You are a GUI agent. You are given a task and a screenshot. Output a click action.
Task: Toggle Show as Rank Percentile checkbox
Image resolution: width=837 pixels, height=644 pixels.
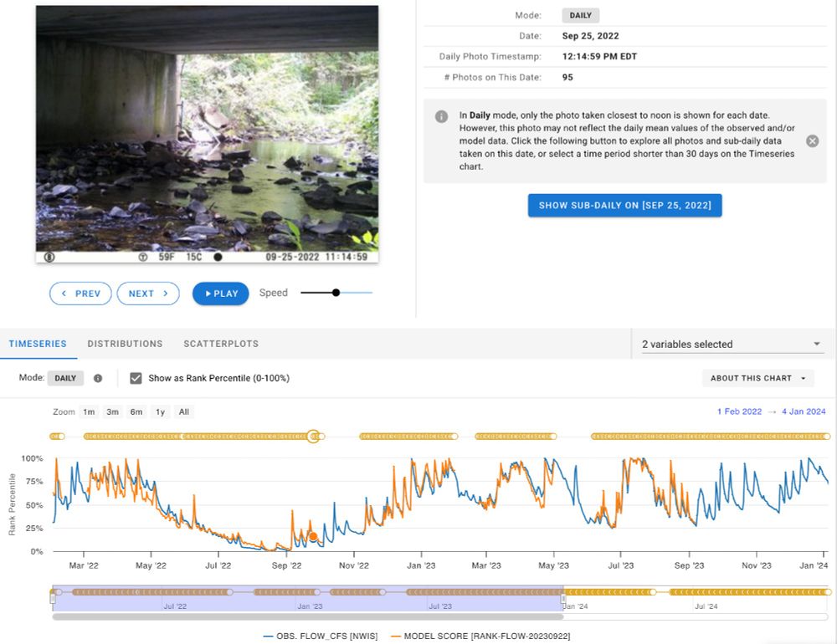pyautogui.click(x=136, y=378)
